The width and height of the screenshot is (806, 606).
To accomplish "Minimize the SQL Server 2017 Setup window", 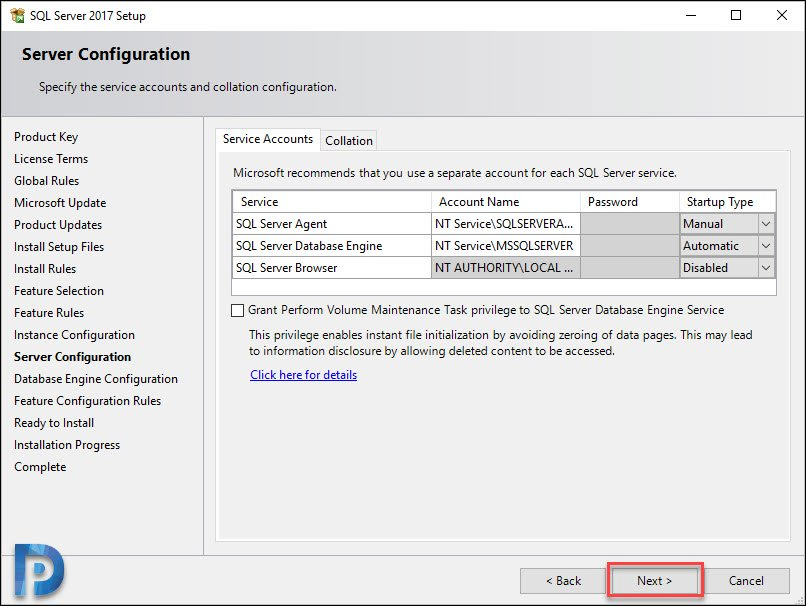I will tap(691, 15).
